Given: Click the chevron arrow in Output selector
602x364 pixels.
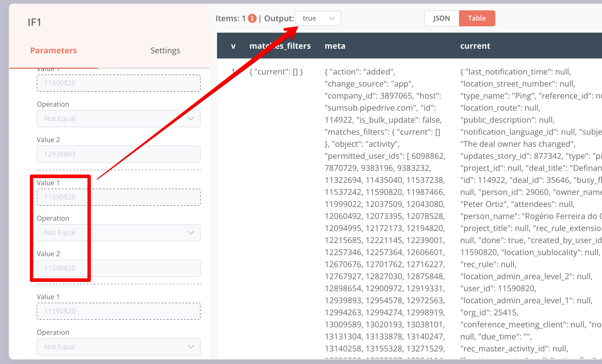Looking at the screenshot, I should coord(332,18).
